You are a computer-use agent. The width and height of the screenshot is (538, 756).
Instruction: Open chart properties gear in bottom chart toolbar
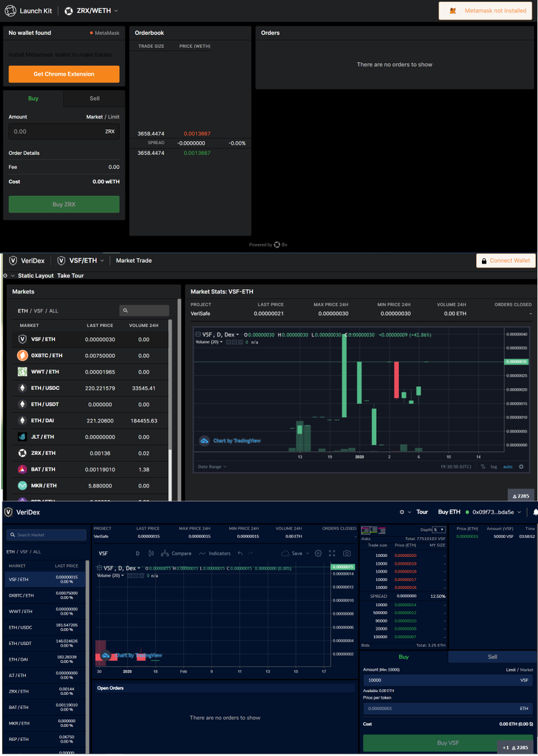318,553
